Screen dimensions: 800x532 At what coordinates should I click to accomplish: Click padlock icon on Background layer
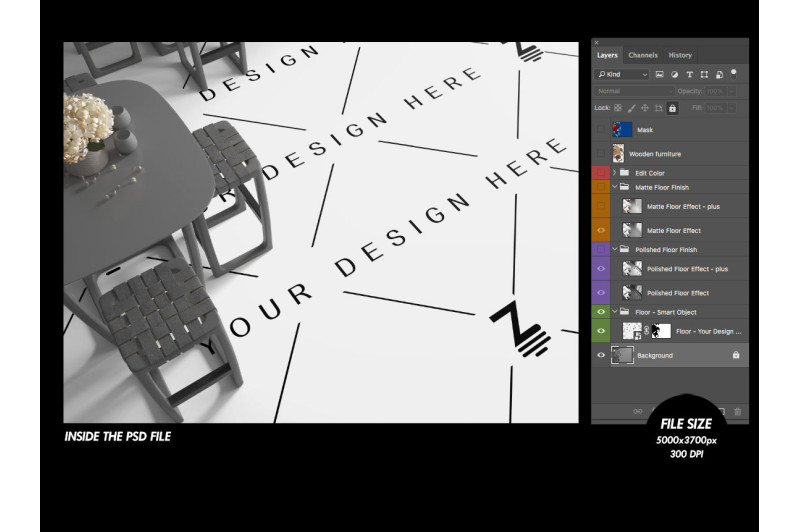click(x=736, y=355)
